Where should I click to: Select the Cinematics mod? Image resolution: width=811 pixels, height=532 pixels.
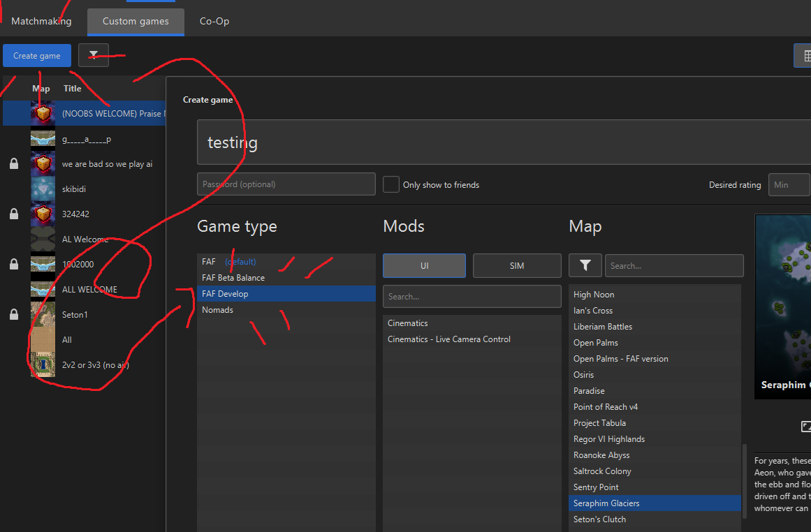(472, 323)
